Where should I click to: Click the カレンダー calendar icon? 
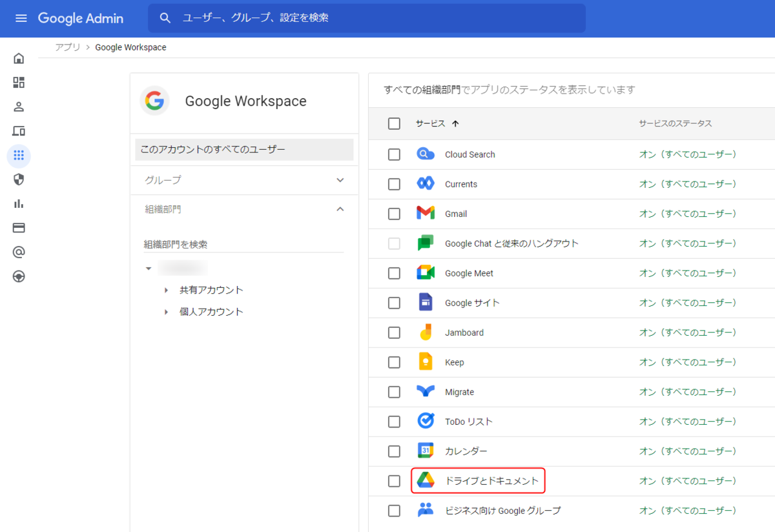[x=426, y=451]
